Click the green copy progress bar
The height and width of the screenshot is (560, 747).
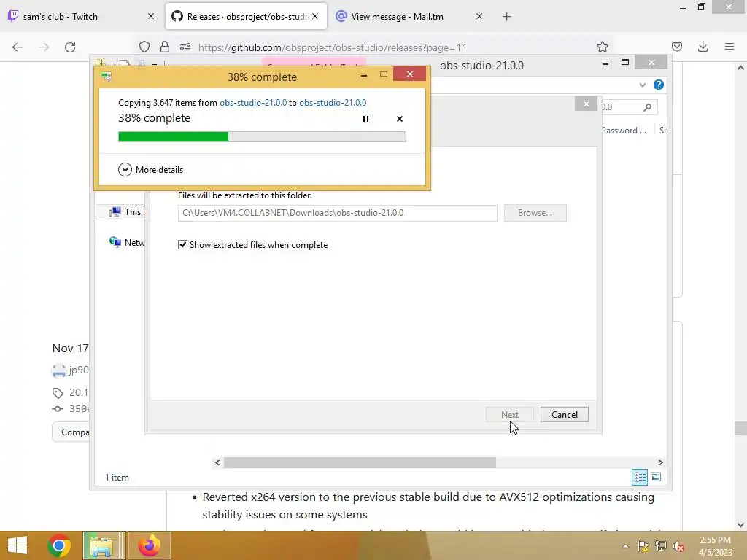pos(262,137)
